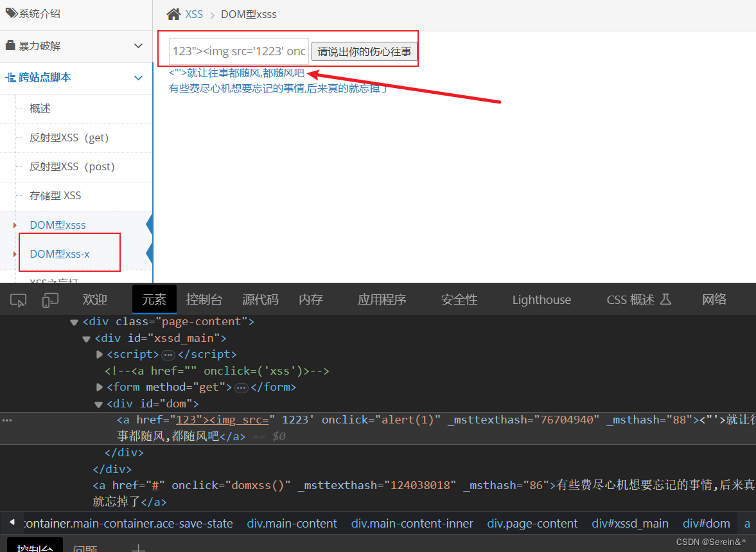756x552 pixels.
Task: Expand collapsed script ellipsis badge
Action: pos(168,355)
